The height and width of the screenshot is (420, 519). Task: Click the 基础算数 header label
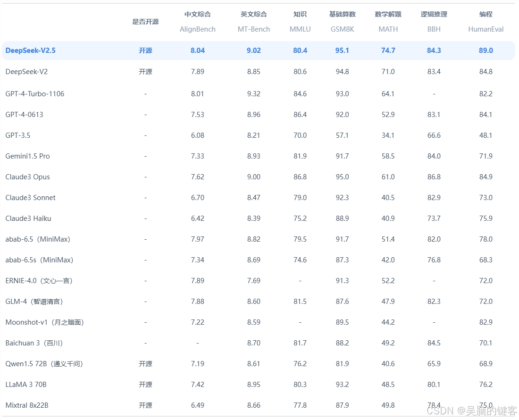pyautogui.click(x=342, y=14)
